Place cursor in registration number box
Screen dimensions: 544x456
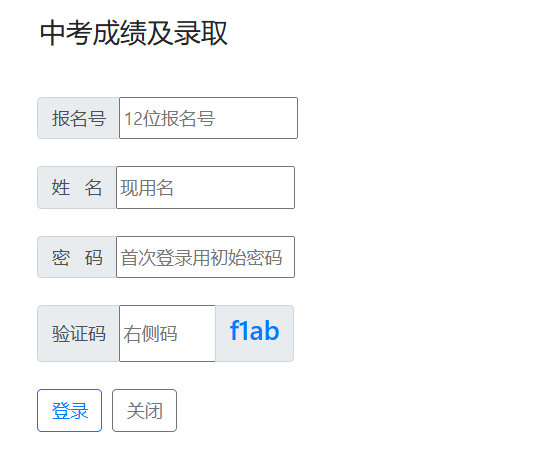click(x=208, y=118)
